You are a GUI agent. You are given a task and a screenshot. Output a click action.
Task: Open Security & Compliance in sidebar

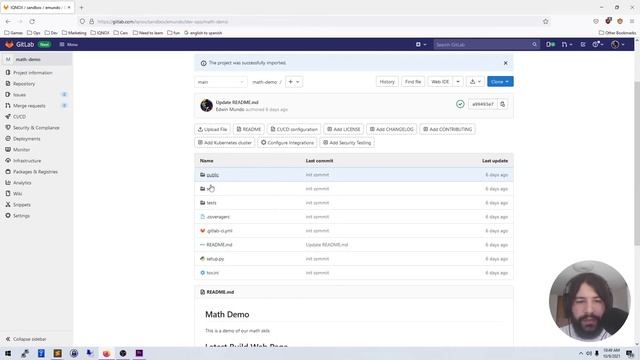(36, 128)
